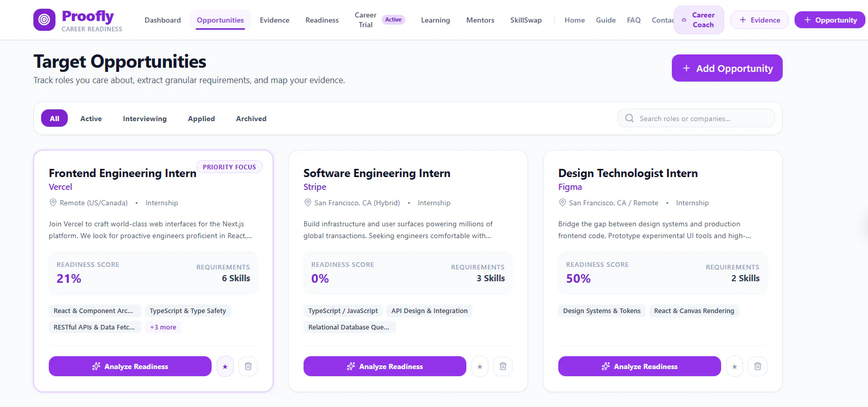Click the 6 Skills requirements value

coord(236,278)
